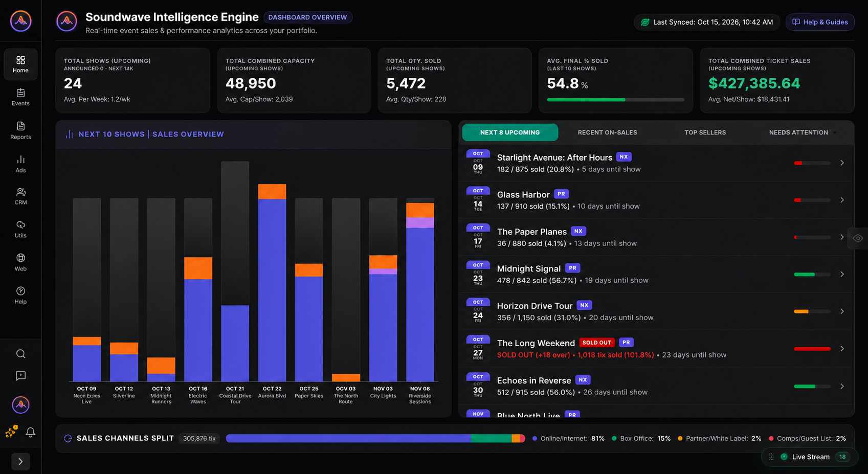This screenshot has width=868, height=474.
Task: Open the feedback chat bubble icon
Action: [x=20, y=376]
